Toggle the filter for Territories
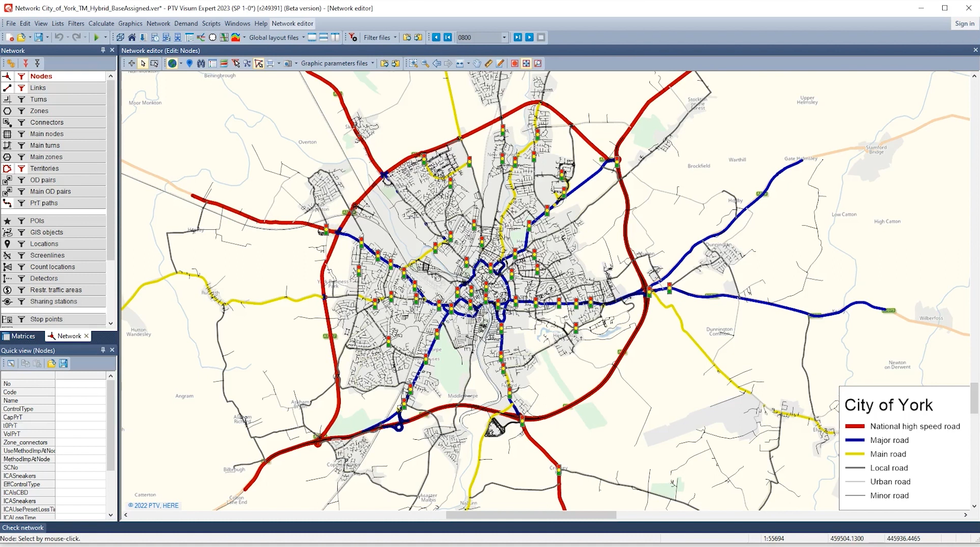 [21, 169]
